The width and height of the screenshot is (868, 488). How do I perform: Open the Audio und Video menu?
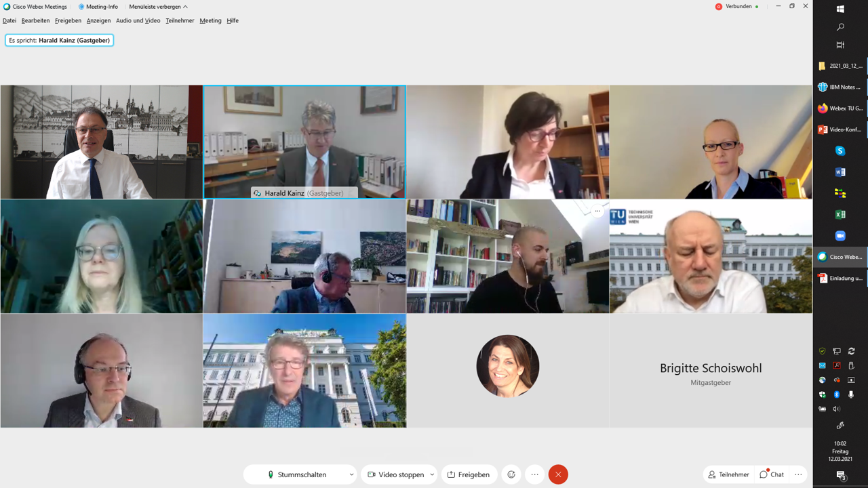(138, 20)
